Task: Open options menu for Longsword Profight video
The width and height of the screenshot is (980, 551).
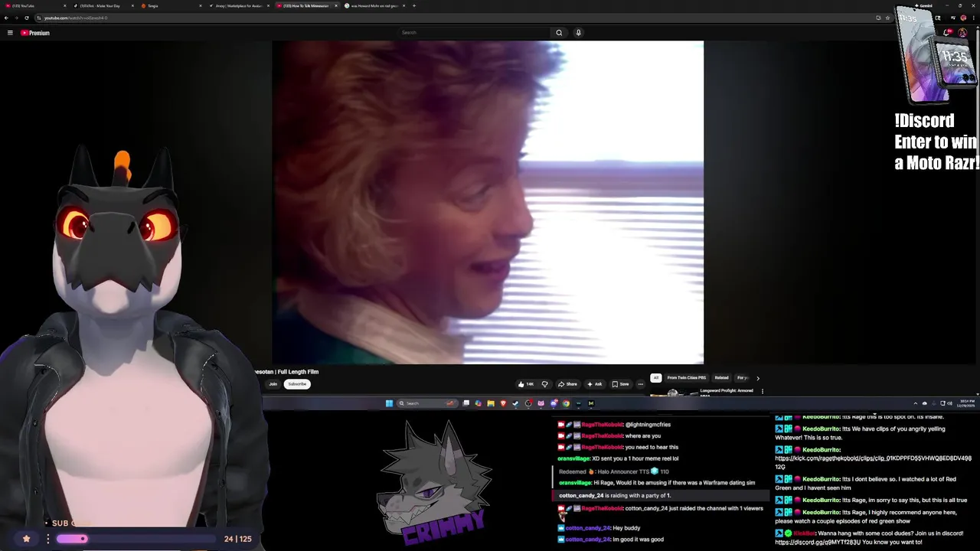Action: [762, 391]
